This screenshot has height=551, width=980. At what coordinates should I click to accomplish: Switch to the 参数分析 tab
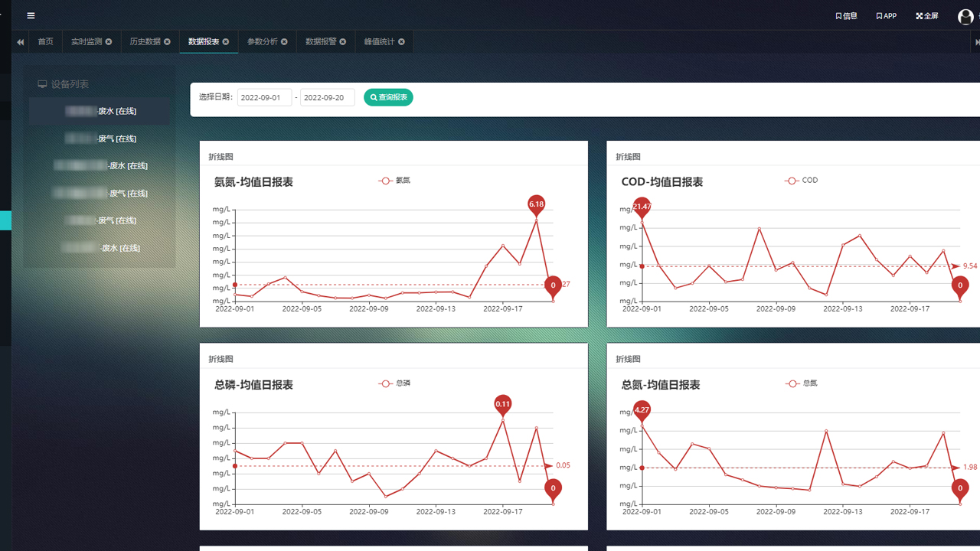click(x=262, y=42)
